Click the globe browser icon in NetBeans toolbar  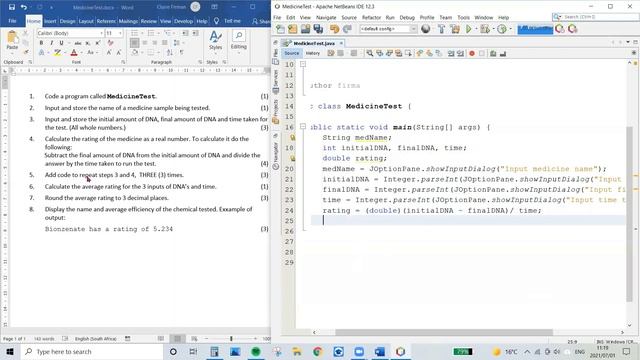click(x=426, y=29)
